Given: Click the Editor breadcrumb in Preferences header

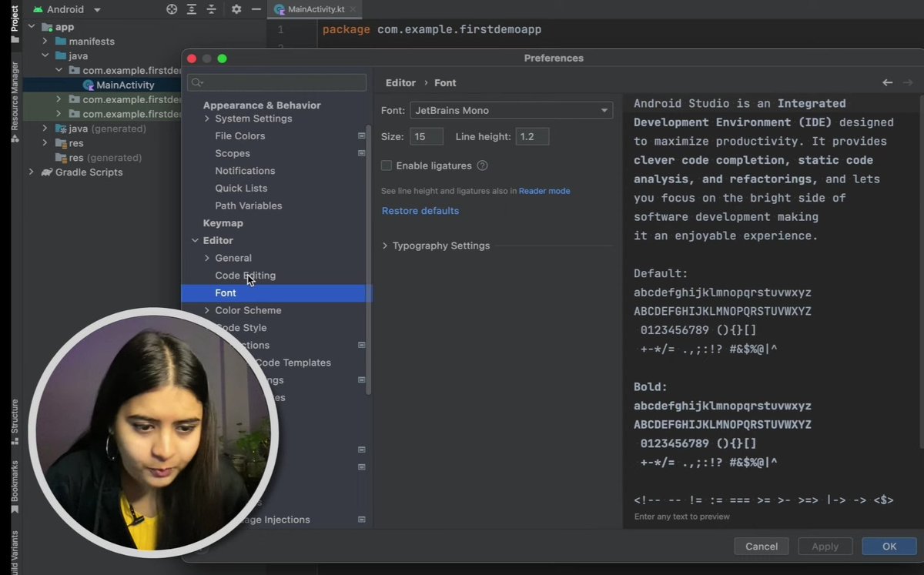Looking at the screenshot, I should point(400,82).
